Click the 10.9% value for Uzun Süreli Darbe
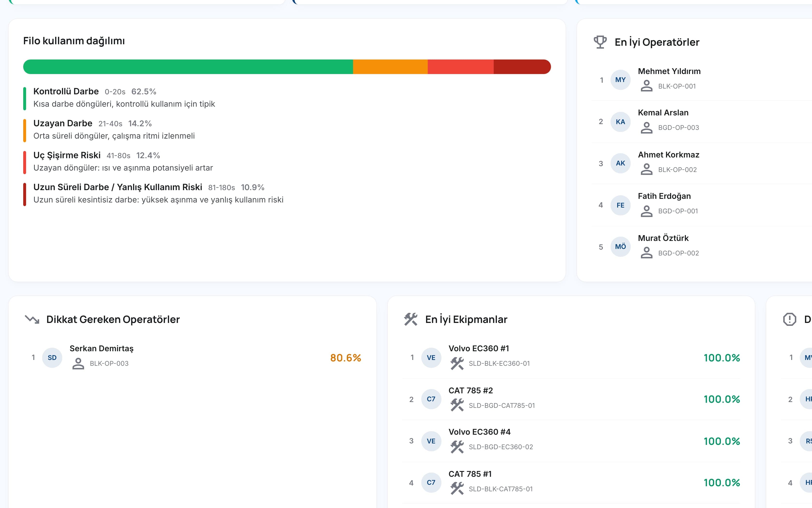The width and height of the screenshot is (812, 508). [x=253, y=187]
